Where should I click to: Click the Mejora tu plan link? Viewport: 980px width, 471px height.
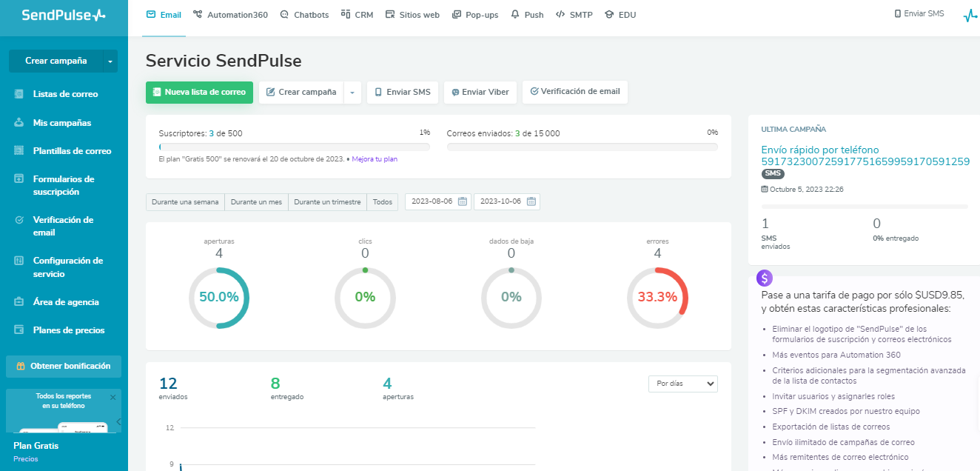tap(375, 159)
